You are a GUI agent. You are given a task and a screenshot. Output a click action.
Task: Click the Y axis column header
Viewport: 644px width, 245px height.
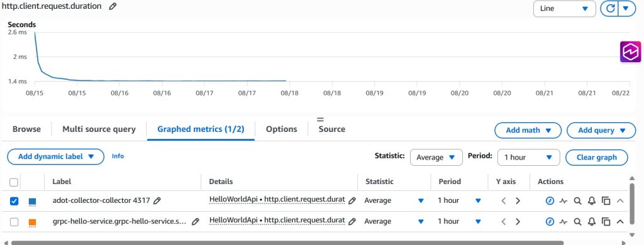pyautogui.click(x=506, y=182)
